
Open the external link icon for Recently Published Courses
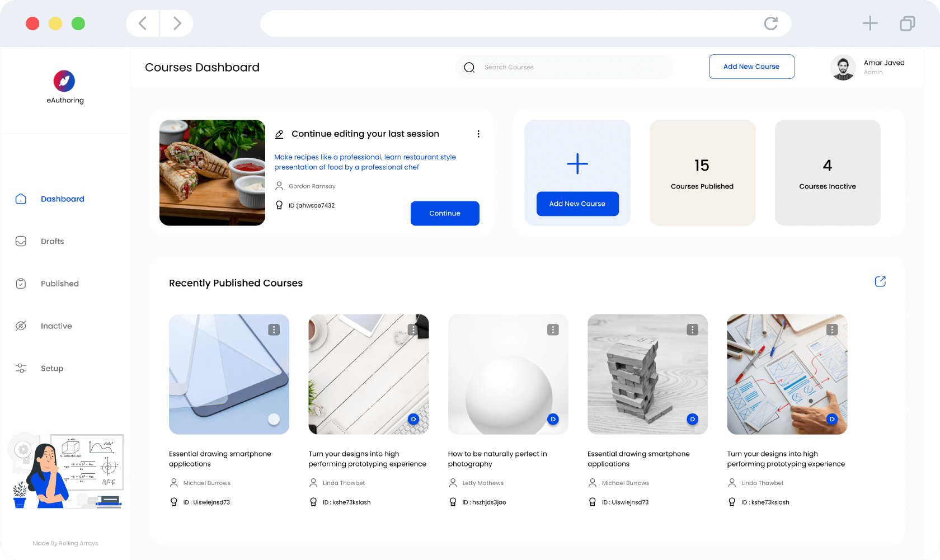(880, 281)
